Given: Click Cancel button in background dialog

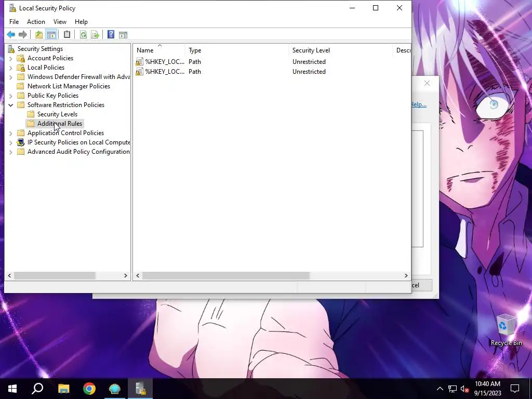Looking at the screenshot, I should 422,285.
